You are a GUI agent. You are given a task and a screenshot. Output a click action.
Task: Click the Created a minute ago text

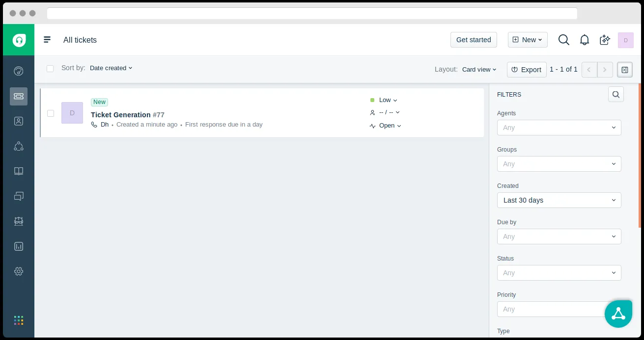[x=147, y=125]
